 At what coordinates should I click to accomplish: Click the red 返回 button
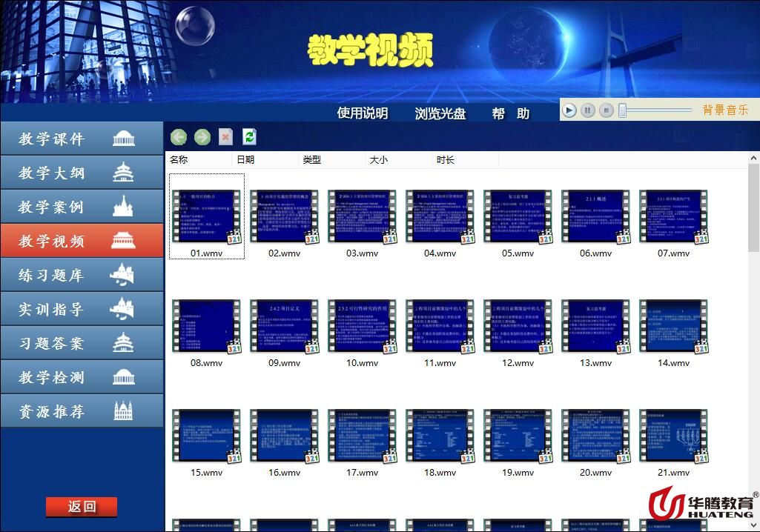pos(82,507)
